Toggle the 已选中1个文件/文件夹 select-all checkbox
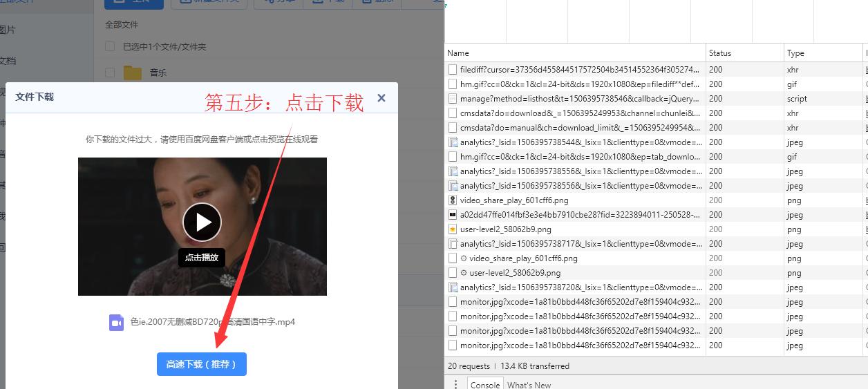Viewport: 868px width, 389px height. click(110, 46)
